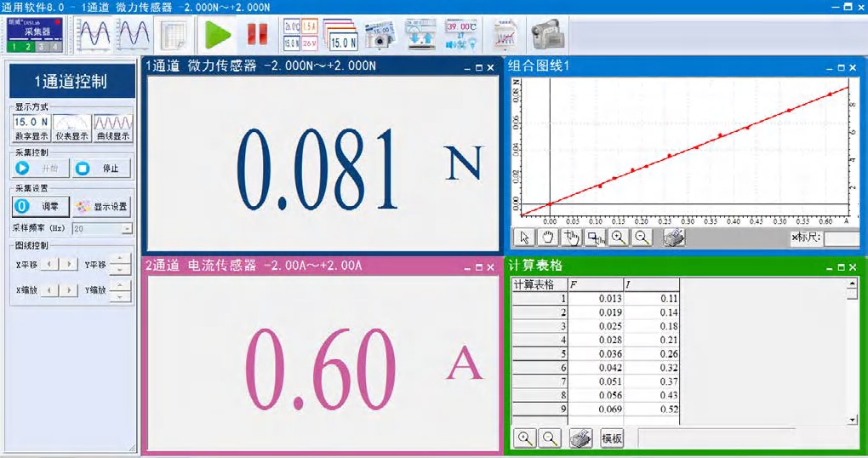868x458 pixels.
Task: Switch to 曲线显示 curve display mode
Action: tap(112, 128)
